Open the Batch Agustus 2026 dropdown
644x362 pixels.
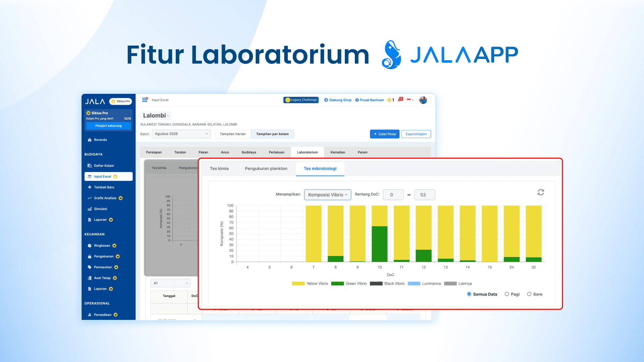(181, 134)
